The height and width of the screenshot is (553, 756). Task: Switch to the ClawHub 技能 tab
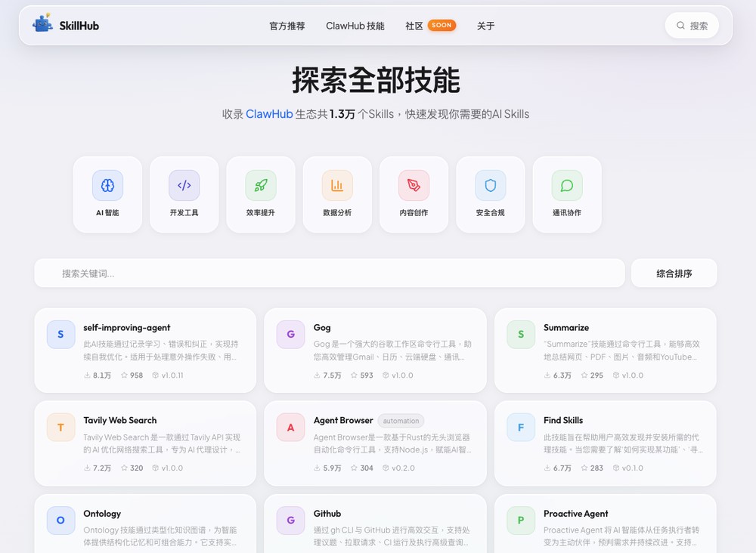(355, 25)
